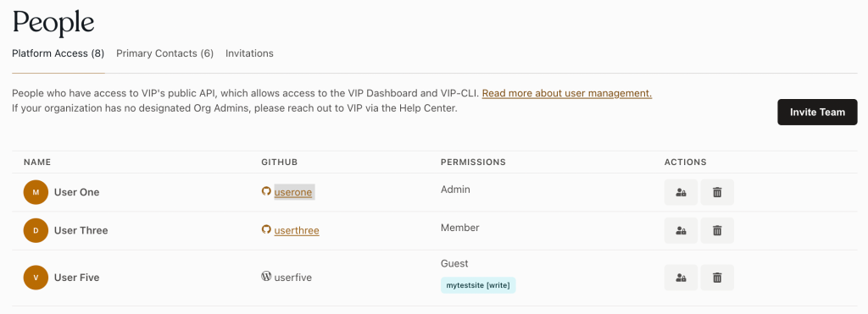Open the Primary Contacts tab
Viewport: 868px width, 314px height.
pyautogui.click(x=165, y=53)
